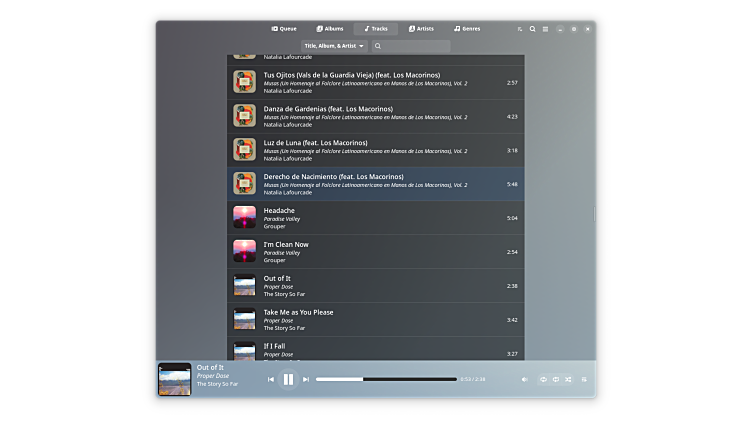Switch to the Albums tab

click(x=330, y=29)
